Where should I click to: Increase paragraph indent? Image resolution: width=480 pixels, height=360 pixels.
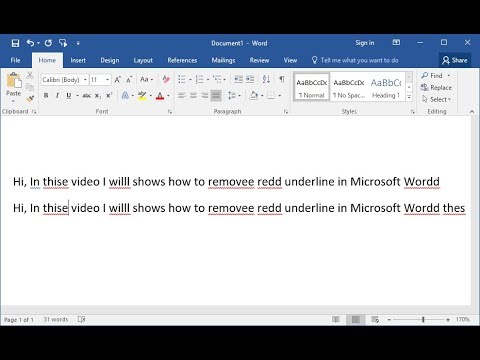pyautogui.click(x=250, y=79)
